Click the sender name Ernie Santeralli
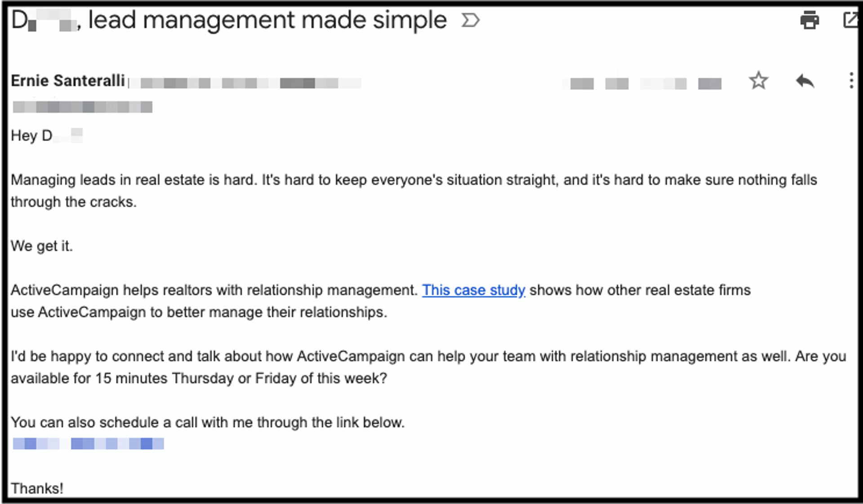Screen dimensions: 863x504 [x=67, y=80]
